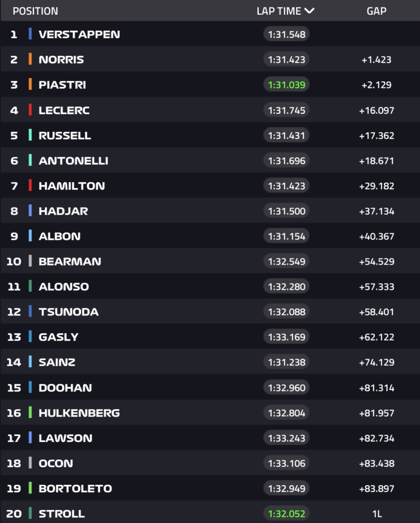This screenshot has width=420, height=523.
Task: Select Stroll's green lap time 1:32.052
Action: point(287,514)
